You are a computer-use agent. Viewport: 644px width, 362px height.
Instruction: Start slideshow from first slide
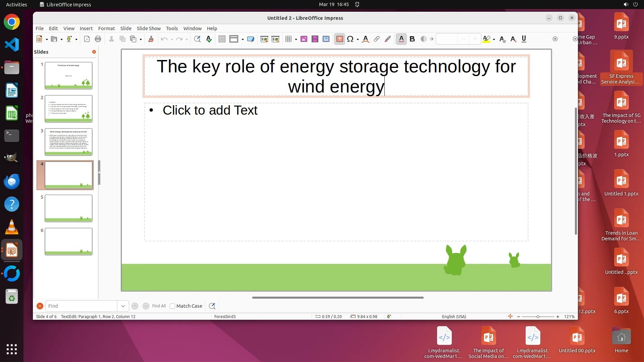point(264,39)
